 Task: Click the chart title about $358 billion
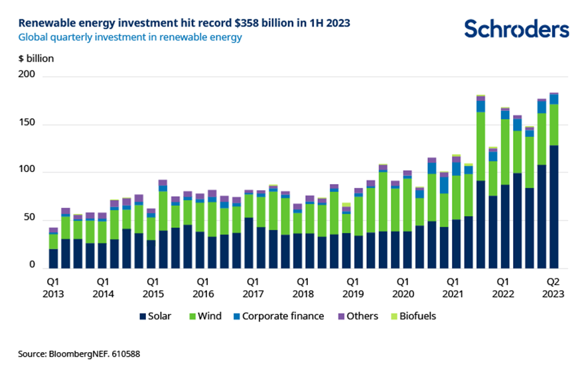[184, 23]
